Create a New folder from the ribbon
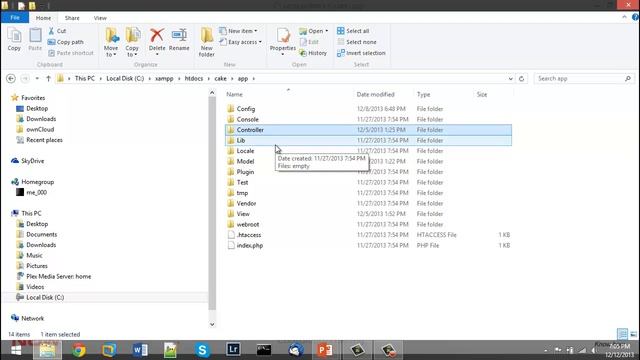This screenshot has width=640, height=360. (x=207, y=42)
